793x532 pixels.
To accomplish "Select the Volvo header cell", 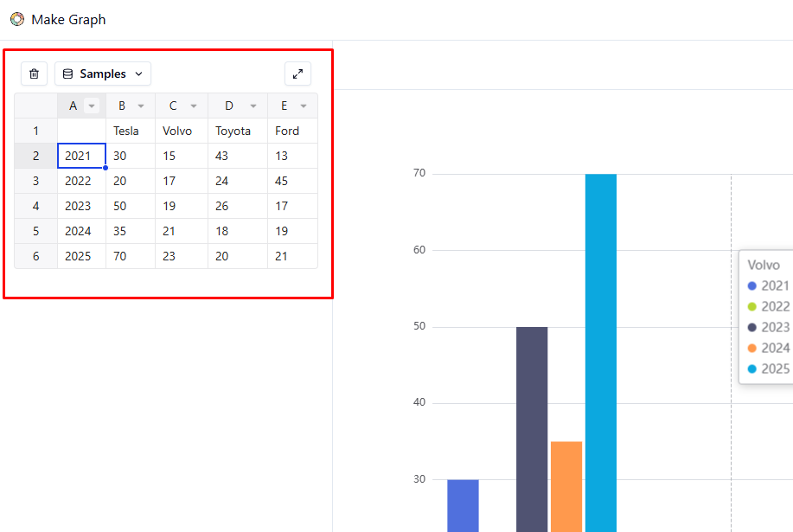I will tap(182, 131).
